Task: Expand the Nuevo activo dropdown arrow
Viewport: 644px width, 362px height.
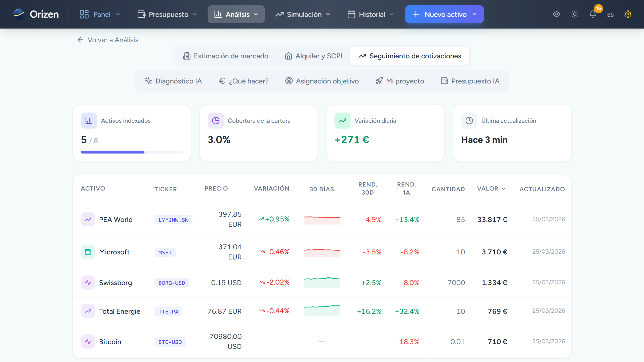Action: [474, 14]
